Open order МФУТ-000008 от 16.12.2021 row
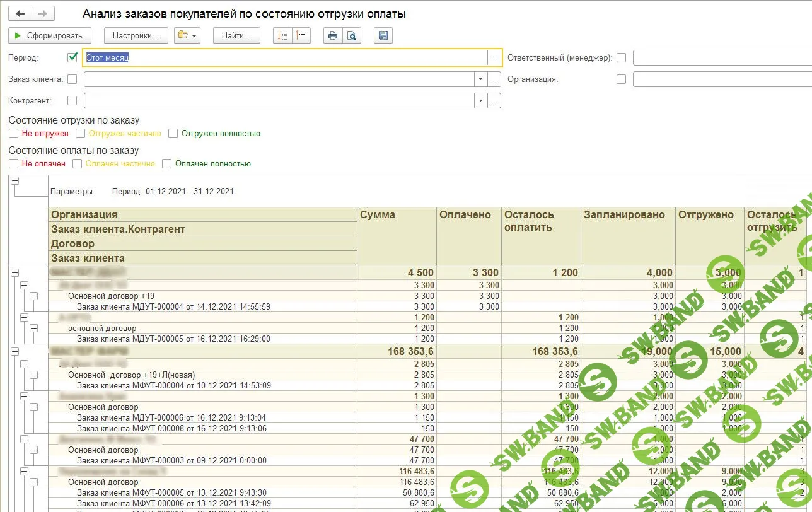This screenshot has width=812, height=512. [171, 428]
